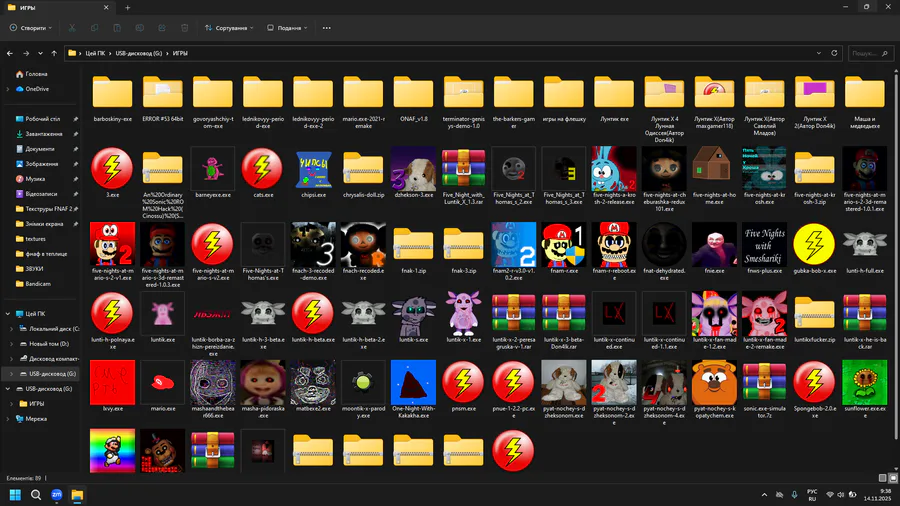Image resolution: width=900 pixels, height=506 pixels.
Task: Click the Rename icon in the toolbar
Action: [139, 28]
